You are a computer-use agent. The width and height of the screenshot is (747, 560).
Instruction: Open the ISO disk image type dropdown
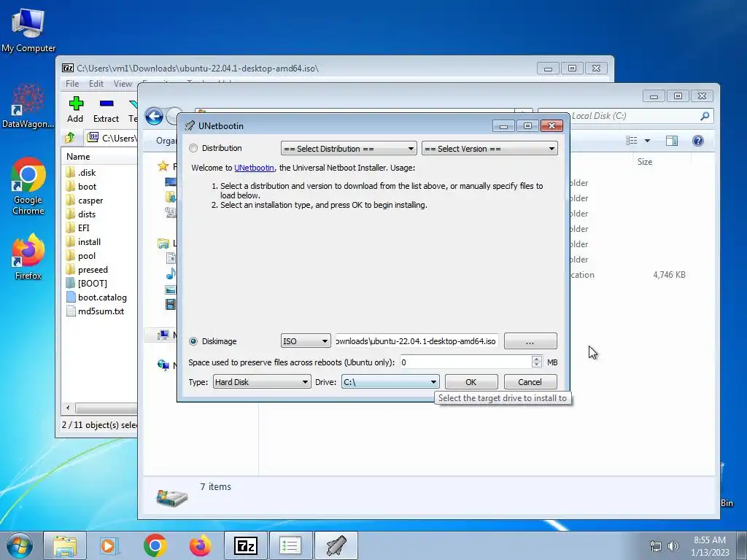(306, 341)
